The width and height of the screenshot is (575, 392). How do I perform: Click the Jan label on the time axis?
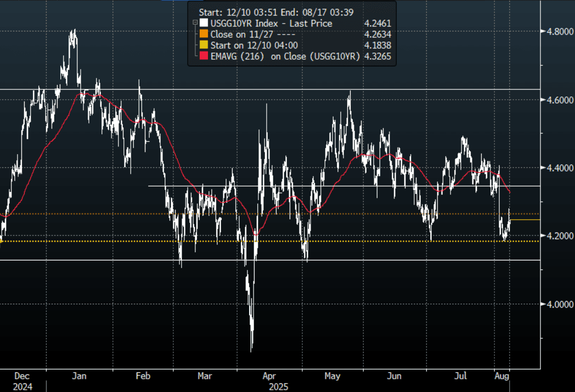pyautogui.click(x=80, y=376)
